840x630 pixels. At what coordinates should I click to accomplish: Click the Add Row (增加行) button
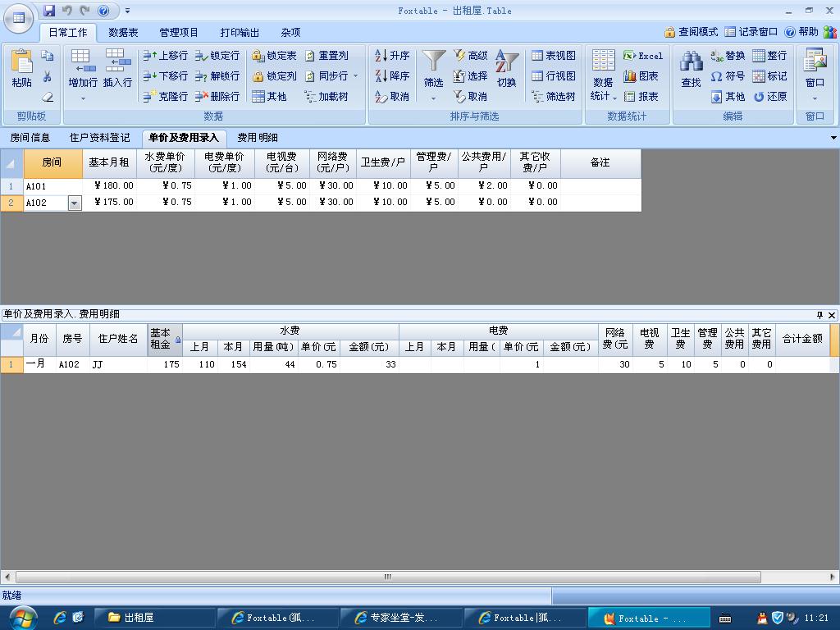pyautogui.click(x=83, y=69)
